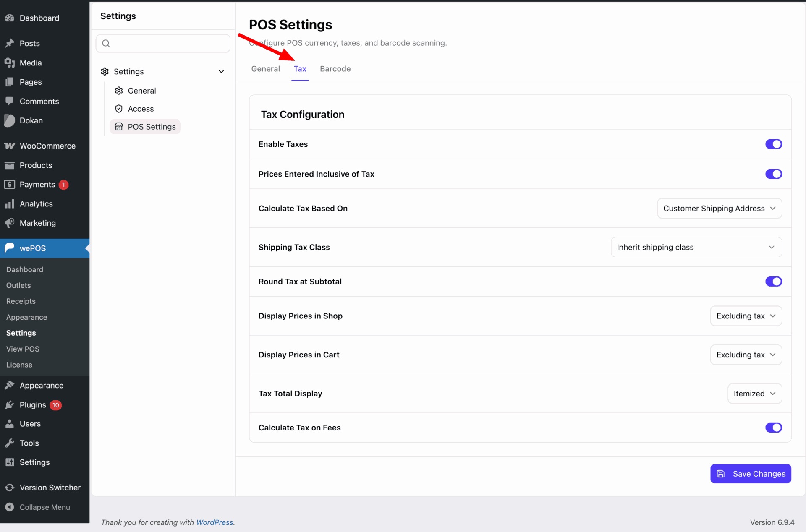
Task: Click the Tax Total Display label
Action: [x=290, y=394]
